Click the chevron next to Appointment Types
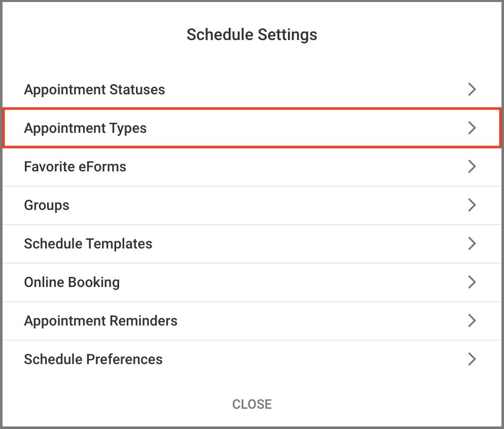Viewport: 504px width, 429px height. 472,128
